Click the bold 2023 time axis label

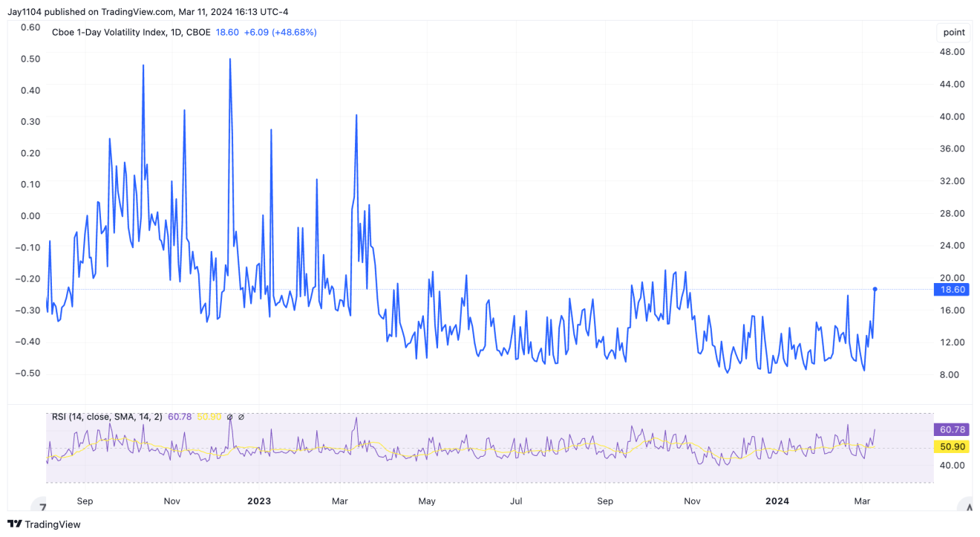click(x=259, y=501)
